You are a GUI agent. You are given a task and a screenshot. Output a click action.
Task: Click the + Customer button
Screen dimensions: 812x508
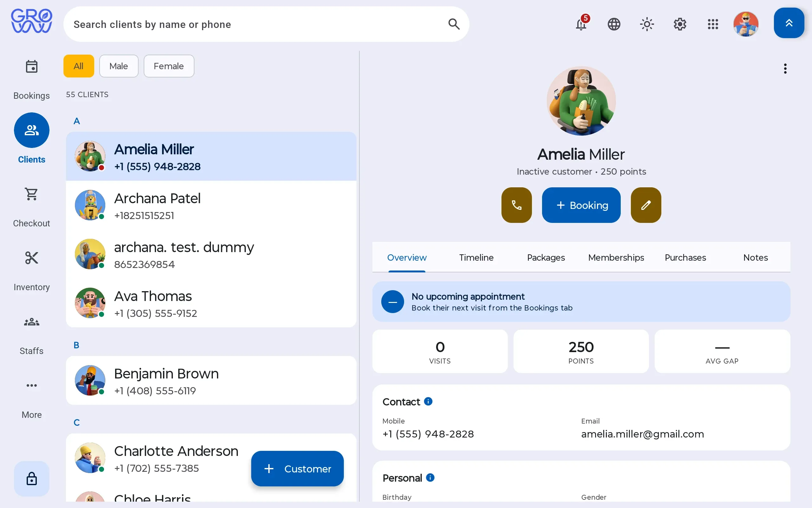click(297, 469)
